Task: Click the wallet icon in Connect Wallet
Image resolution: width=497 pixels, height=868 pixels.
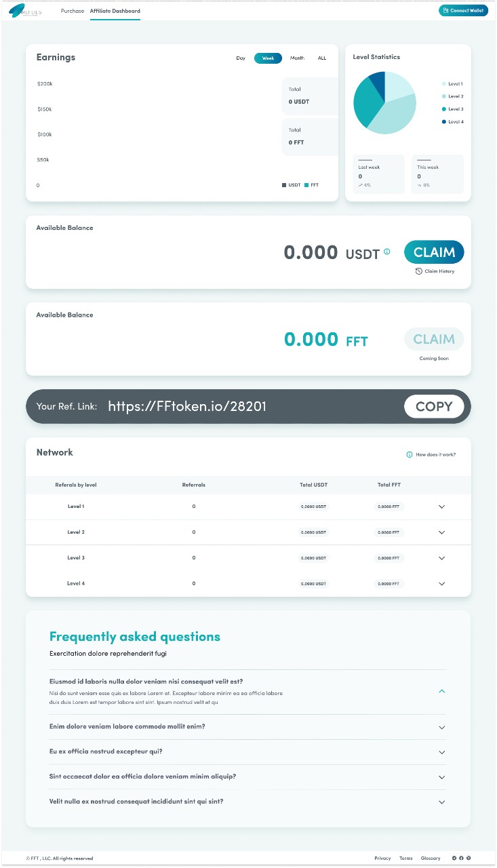Action: (x=445, y=11)
